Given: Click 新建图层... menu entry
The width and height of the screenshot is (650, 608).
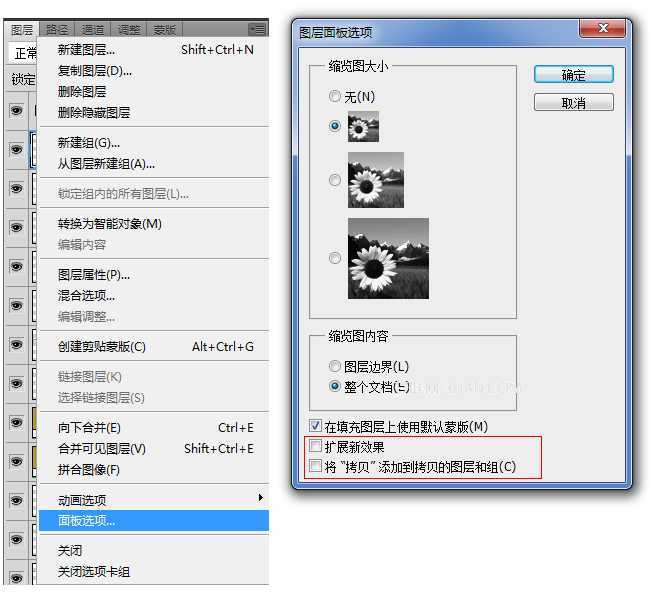Looking at the screenshot, I should (x=86, y=50).
